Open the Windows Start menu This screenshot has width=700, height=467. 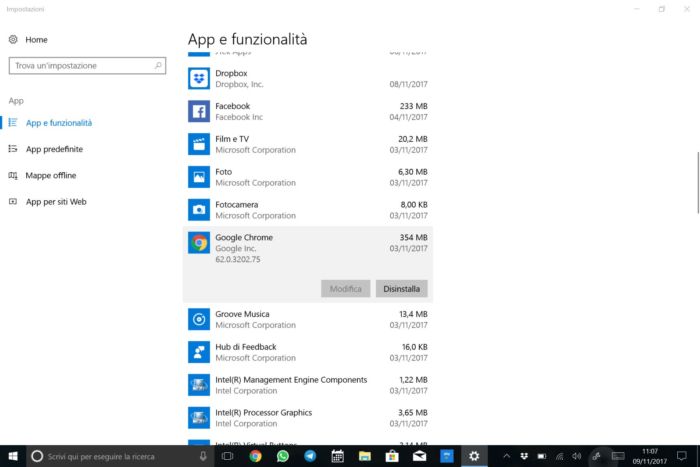[x=13, y=456]
